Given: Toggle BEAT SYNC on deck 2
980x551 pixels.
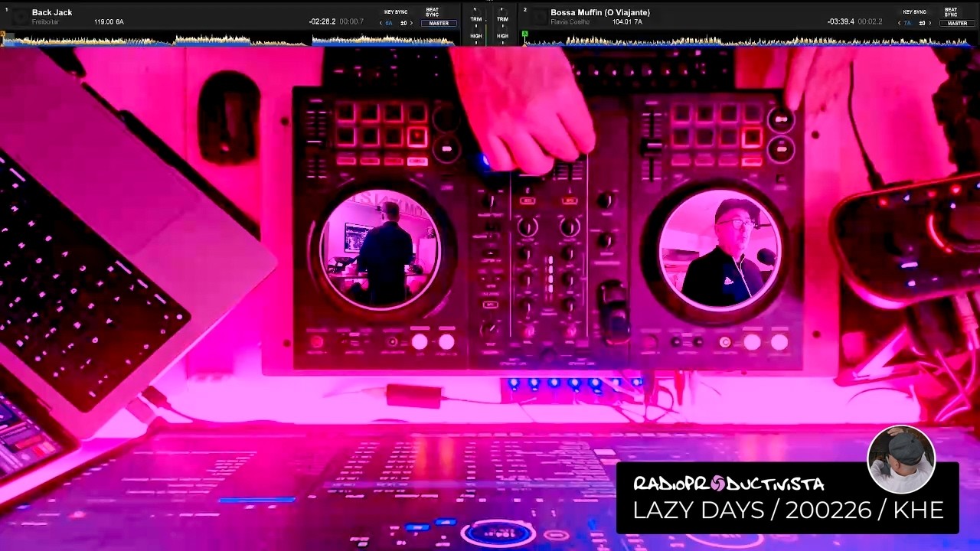Looking at the screenshot, I should coord(951,12).
